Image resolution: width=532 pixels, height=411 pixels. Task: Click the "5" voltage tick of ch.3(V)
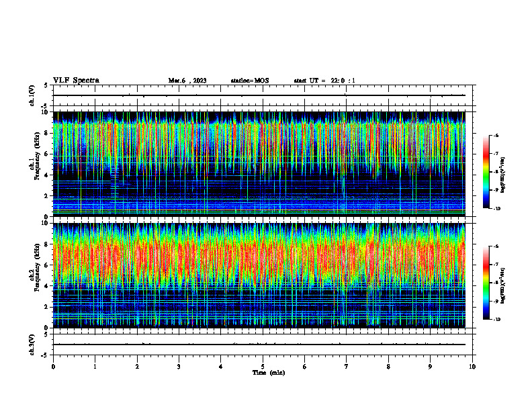46,334
